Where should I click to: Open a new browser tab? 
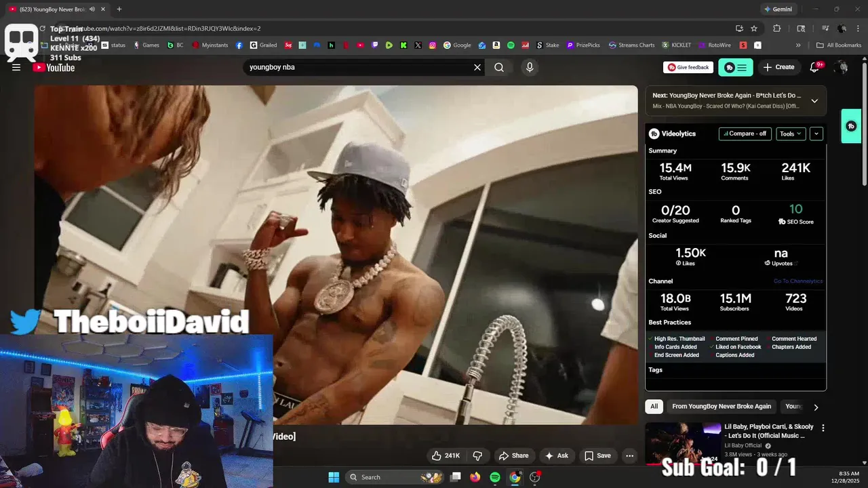[x=119, y=9]
